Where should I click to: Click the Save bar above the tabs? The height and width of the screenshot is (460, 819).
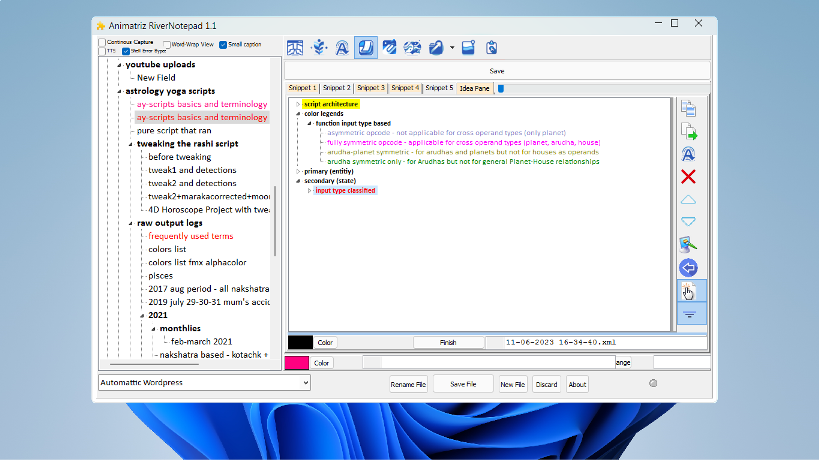pyautogui.click(x=497, y=71)
